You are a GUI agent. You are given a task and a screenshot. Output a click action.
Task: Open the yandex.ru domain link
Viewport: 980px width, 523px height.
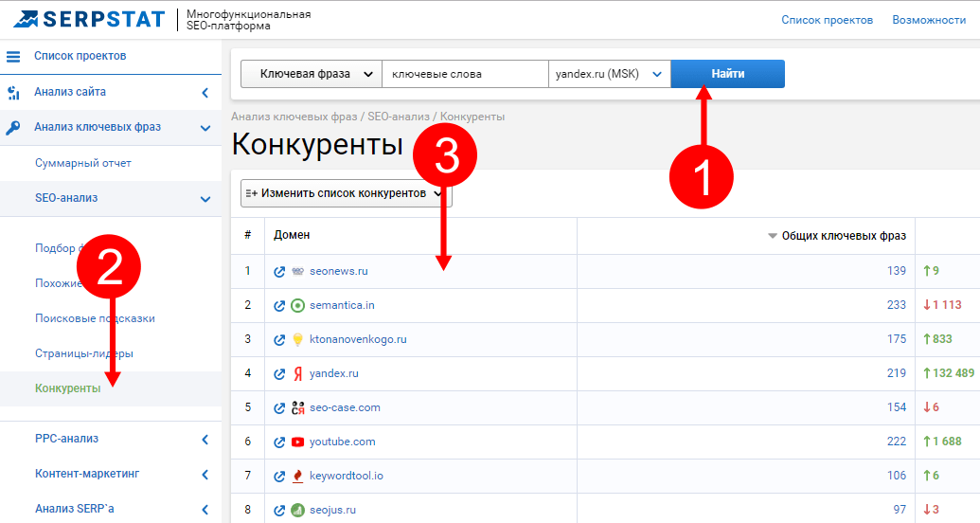pos(333,373)
